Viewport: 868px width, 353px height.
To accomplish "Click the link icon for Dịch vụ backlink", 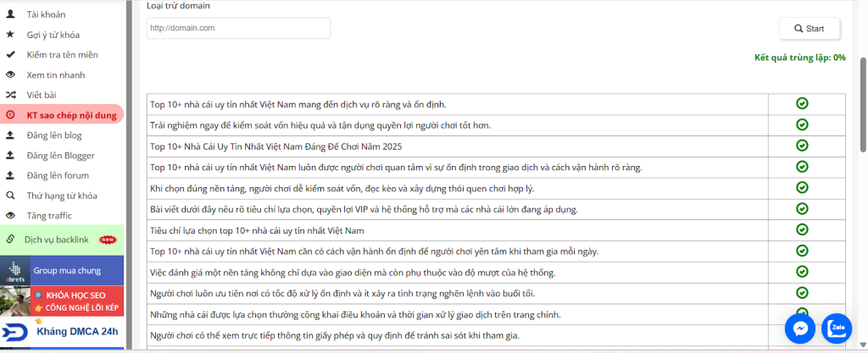I will tap(10, 240).
